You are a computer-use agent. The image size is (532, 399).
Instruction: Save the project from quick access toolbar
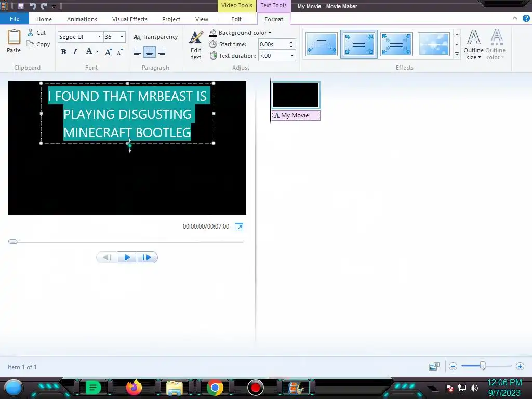click(x=21, y=6)
